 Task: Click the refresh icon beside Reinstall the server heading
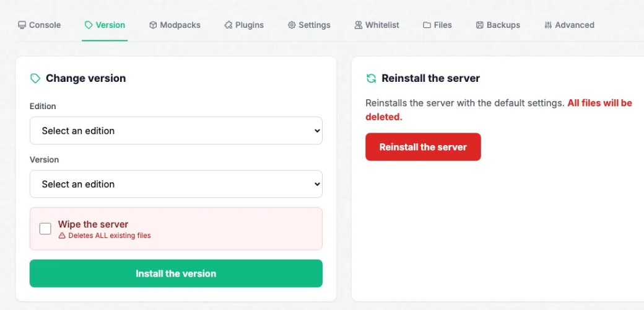(372, 78)
